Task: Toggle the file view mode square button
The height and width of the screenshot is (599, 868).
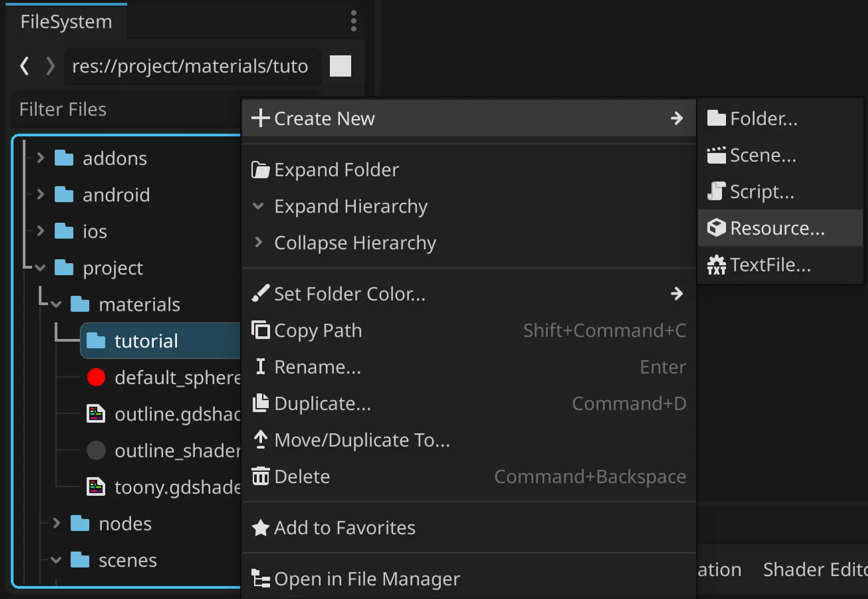Action: pos(340,66)
